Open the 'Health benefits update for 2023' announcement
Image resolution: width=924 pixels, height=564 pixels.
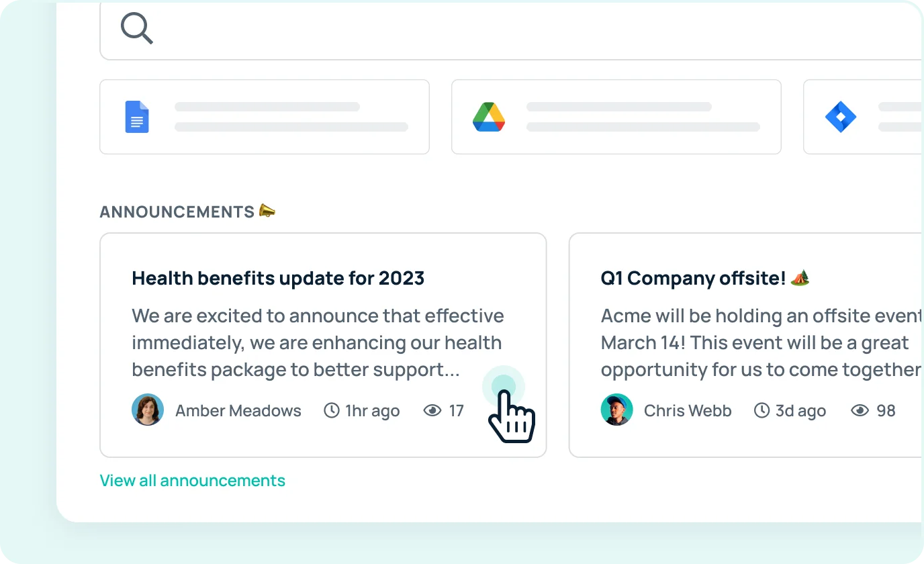point(278,278)
